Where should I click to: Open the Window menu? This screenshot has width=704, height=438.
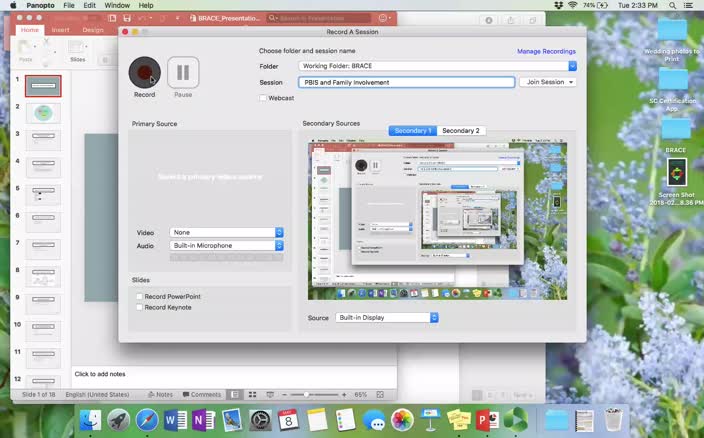click(x=117, y=5)
